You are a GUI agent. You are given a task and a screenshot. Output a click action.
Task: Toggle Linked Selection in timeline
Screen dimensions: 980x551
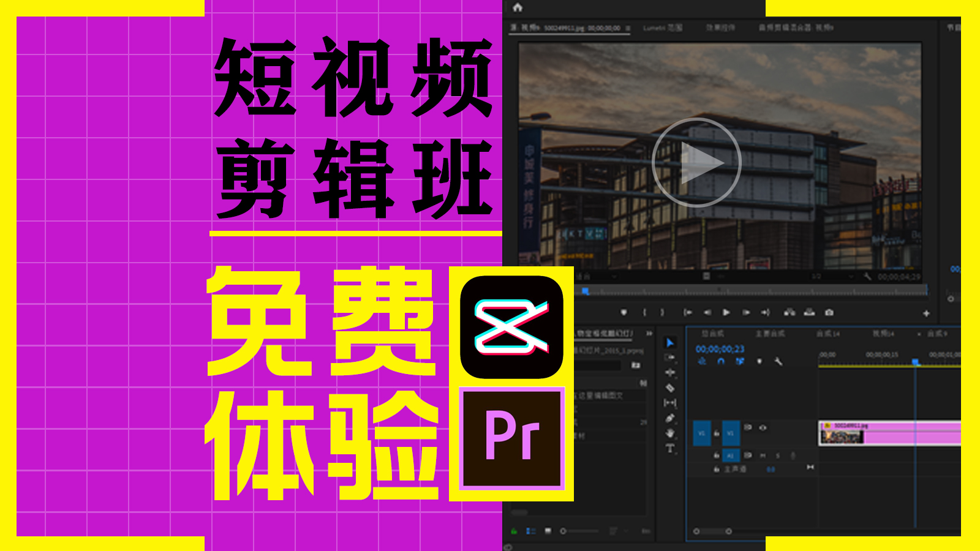pos(740,361)
